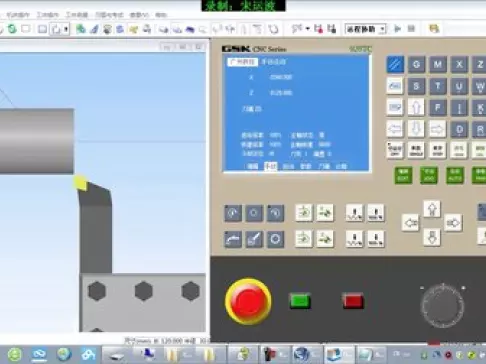The image size is (486, 364).
Task: Click the green refresh icon in toolbar
Action: 12,29
